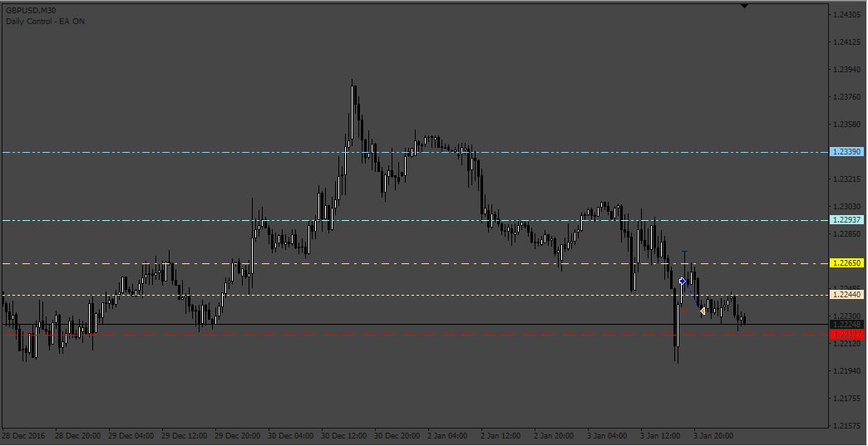Select the 1.22440 beige price level label
The height and width of the screenshot is (446, 868).
(x=846, y=295)
